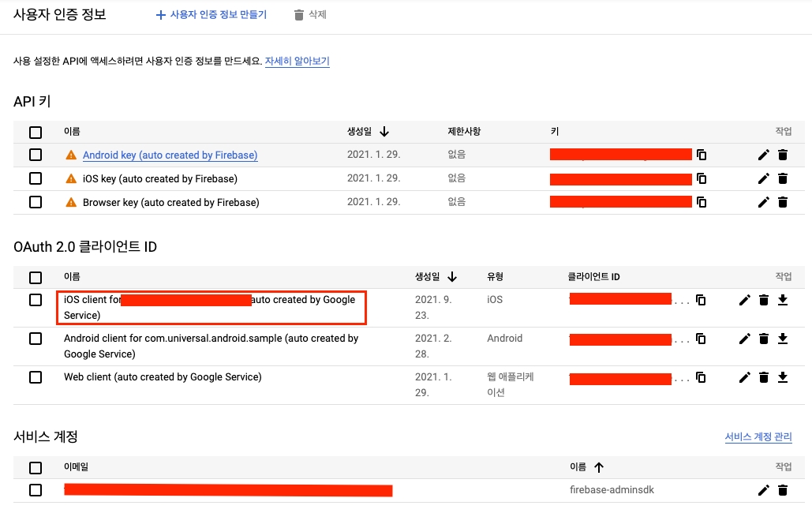
Task: Copy the Android key to clipboard
Action: click(702, 155)
